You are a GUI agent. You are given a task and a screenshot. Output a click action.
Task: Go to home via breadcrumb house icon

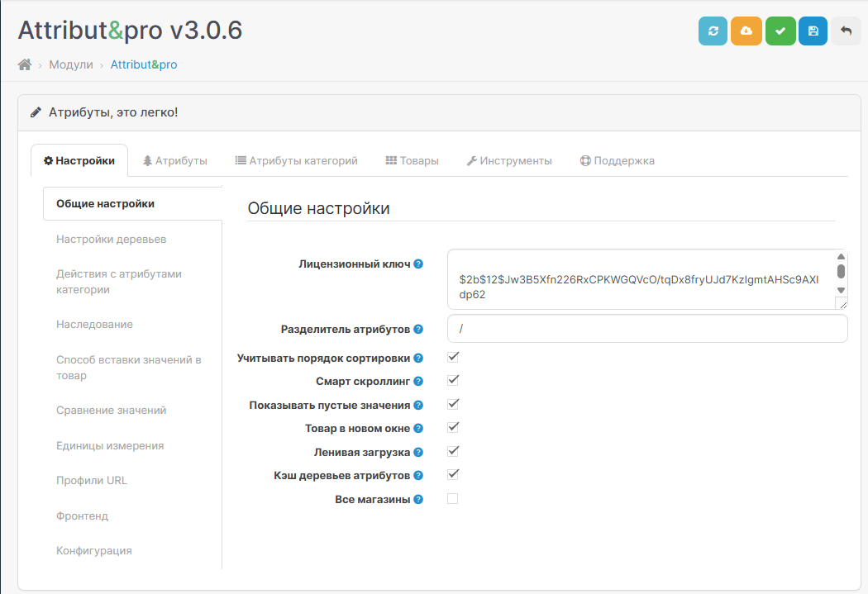[x=25, y=64]
